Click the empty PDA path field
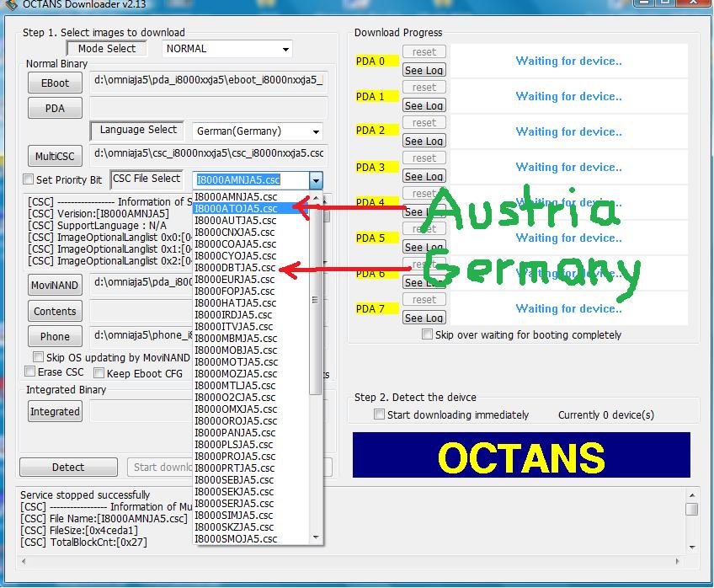 click(x=209, y=107)
